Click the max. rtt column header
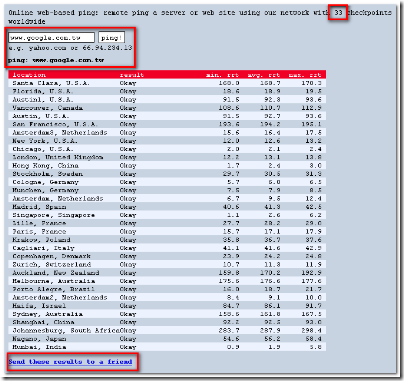404x381 pixels. (305, 75)
